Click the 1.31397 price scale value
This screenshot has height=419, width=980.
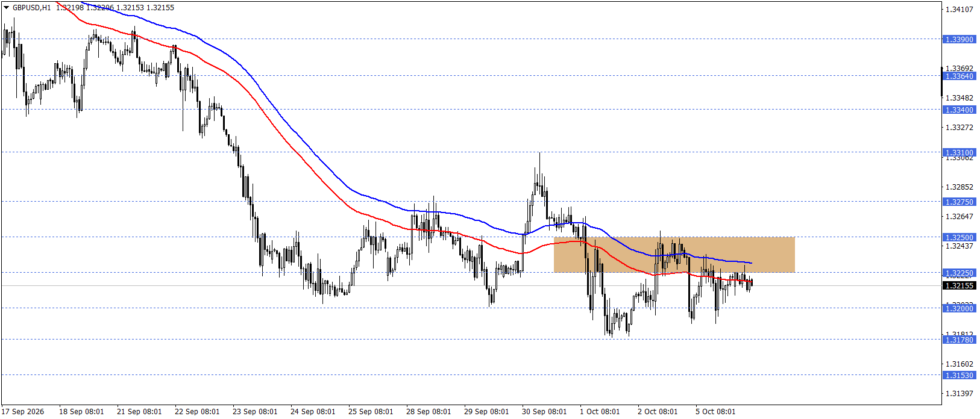click(x=960, y=394)
